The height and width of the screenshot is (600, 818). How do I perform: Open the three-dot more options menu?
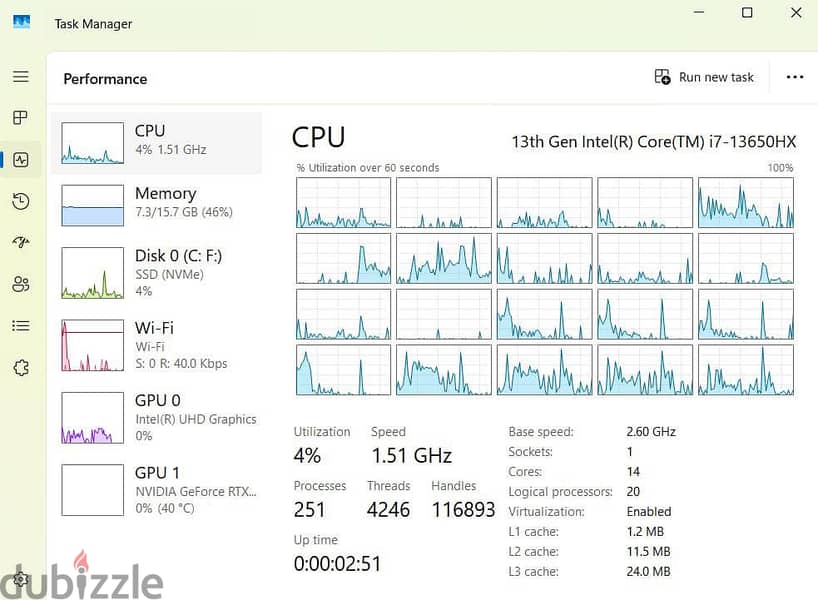[x=795, y=77]
